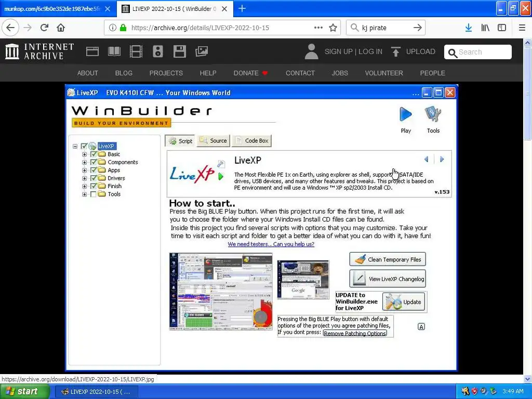Image resolution: width=532 pixels, height=399 pixels.
Task: Uncheck the Finish folder checkbox
Action: pos(94,186)
